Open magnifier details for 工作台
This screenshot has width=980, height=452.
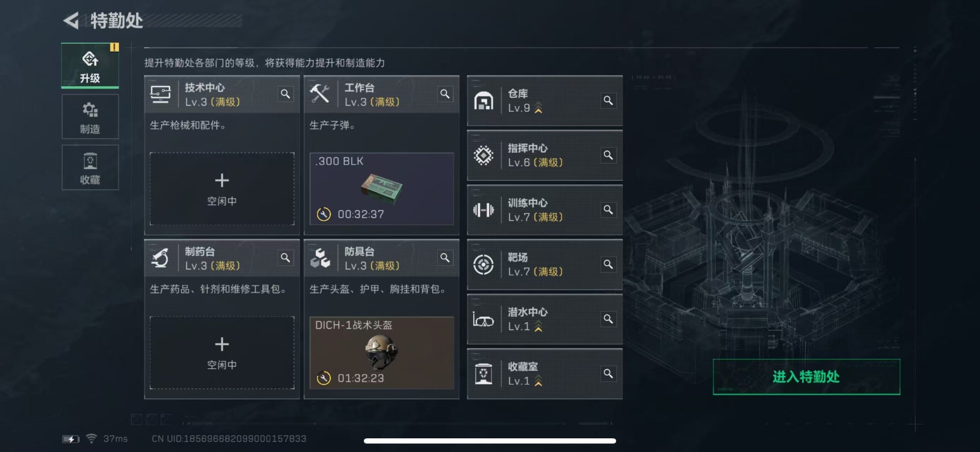[445, 94]
